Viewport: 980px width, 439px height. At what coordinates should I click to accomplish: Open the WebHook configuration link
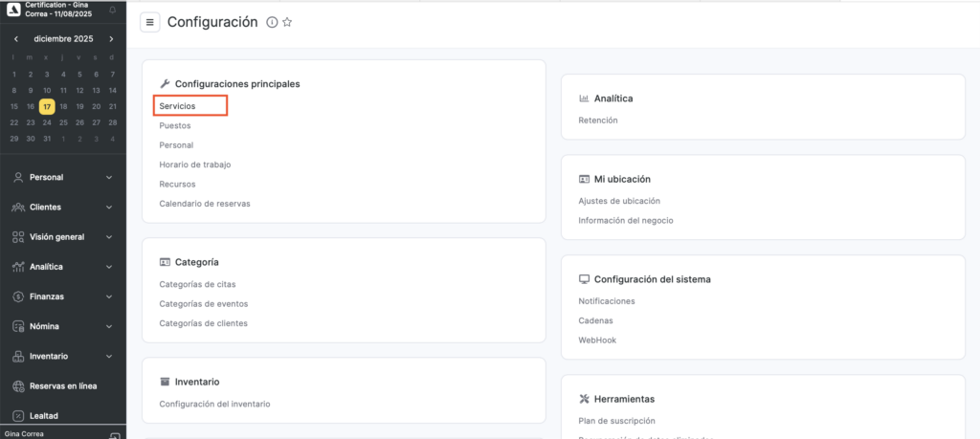[x=596, y=340]
